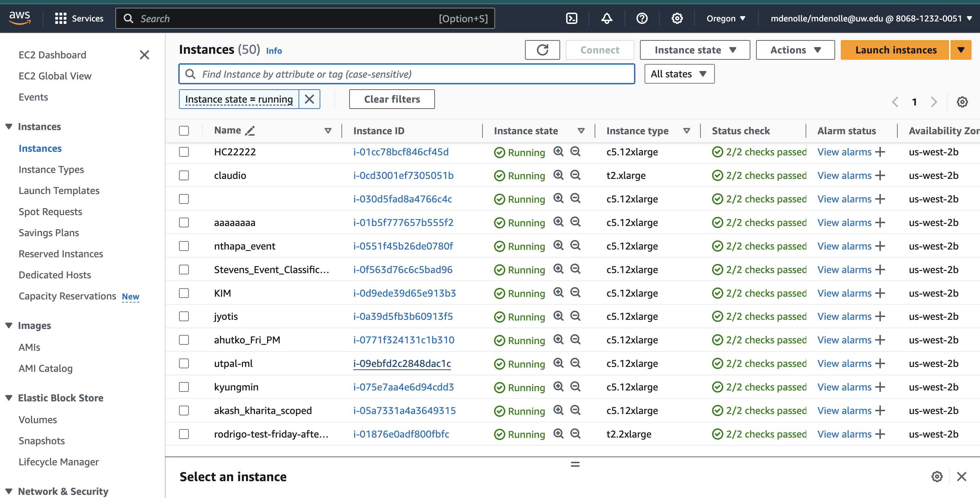Screen dimensions: 980x498
Task: Click the Services grid icon
Action: pos(60,18)
